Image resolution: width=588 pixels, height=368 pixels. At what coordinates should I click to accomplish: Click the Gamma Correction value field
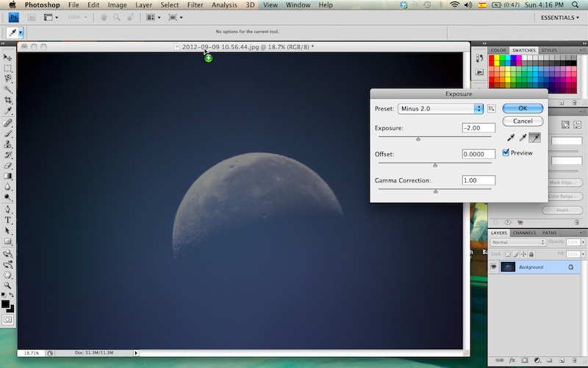coord(478,180)
